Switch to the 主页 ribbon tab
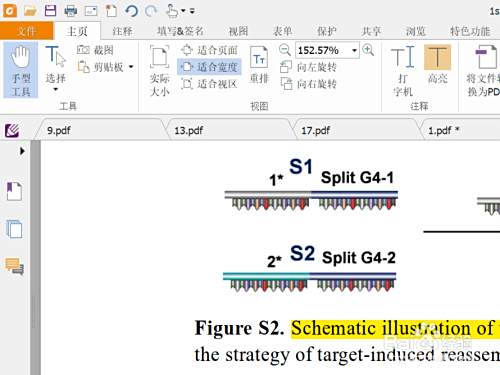 click(77, 31)
